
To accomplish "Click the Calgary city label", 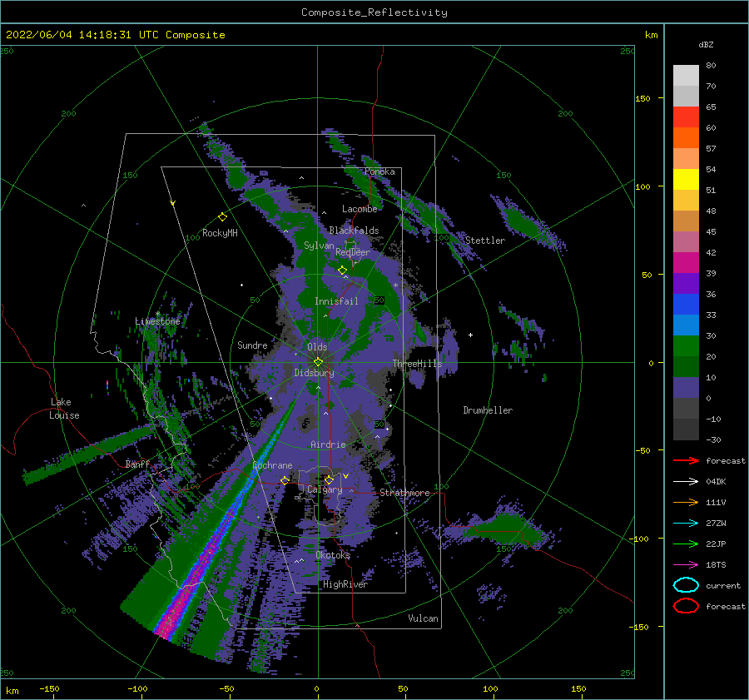I will point(325,489).
